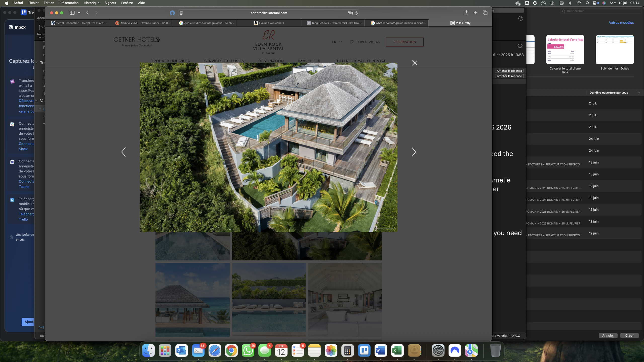Switch to the Avantio VRMS tab

pos(142,23)
